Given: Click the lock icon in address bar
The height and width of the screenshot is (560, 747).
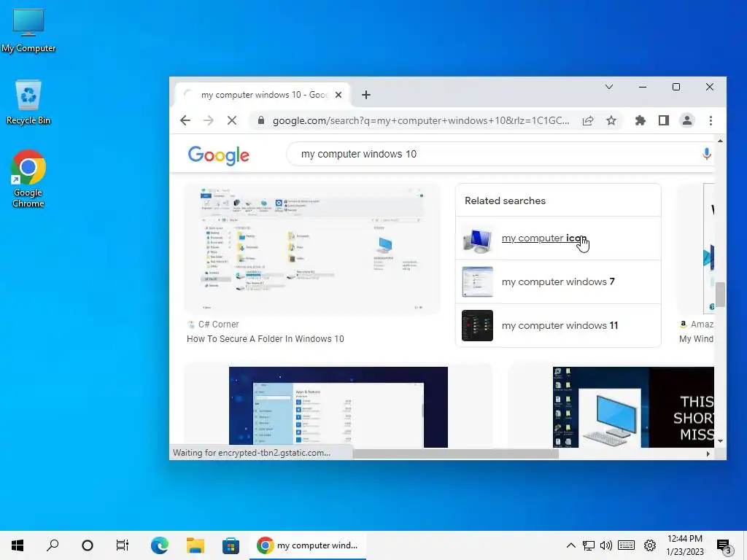Looking at the screenshot, I should (x=261, y=120).
